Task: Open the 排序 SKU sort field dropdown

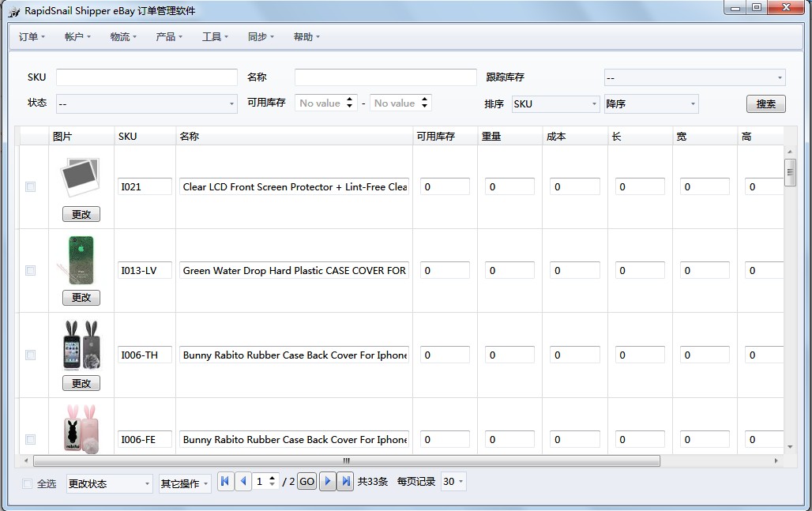Action: 555,104
